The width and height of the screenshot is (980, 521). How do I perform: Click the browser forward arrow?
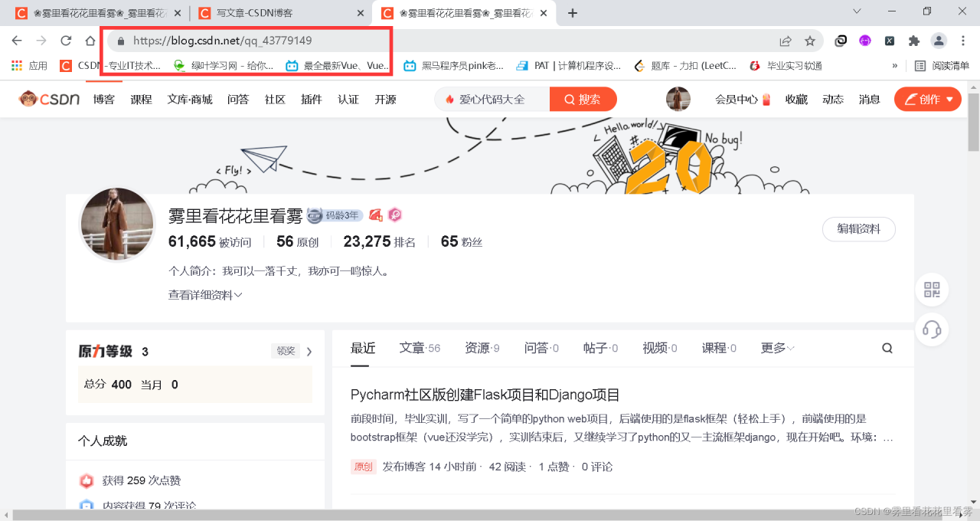(41, 41)
